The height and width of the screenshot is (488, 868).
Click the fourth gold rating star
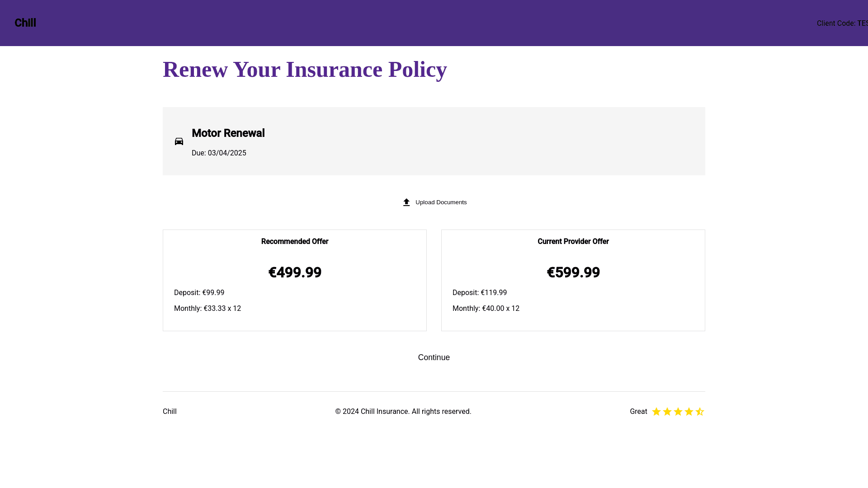pyautogui.click(x=689, y=412)
